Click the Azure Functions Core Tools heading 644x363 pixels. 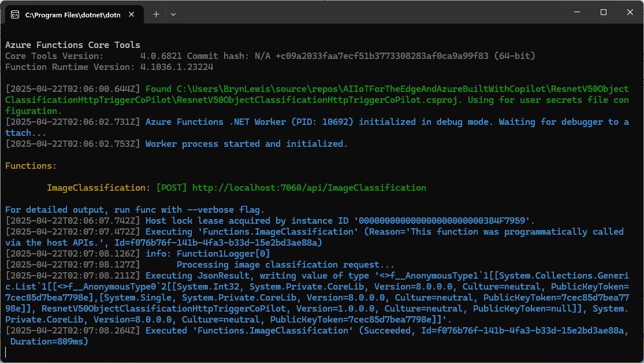(x=73, y=45)
